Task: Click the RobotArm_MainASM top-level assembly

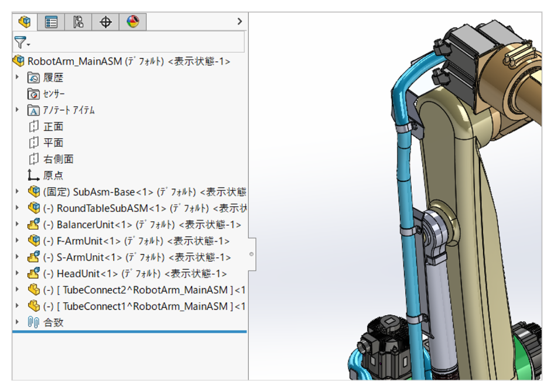Action: click(75, 61)
